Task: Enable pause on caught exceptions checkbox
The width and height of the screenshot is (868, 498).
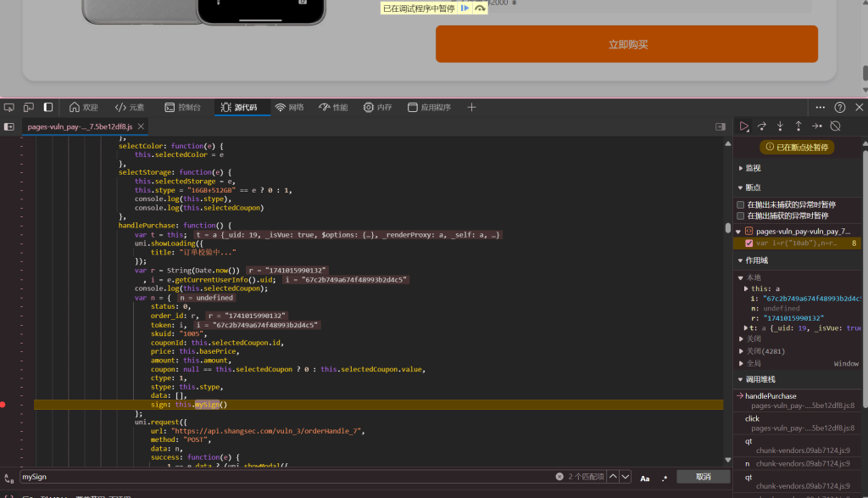Action: [740, 215]
